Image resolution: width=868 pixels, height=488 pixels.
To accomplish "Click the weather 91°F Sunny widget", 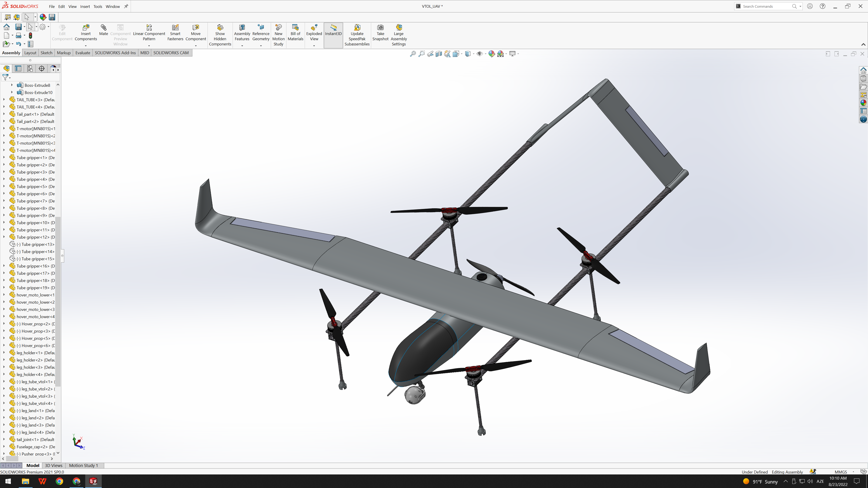I will pos(760,482).
